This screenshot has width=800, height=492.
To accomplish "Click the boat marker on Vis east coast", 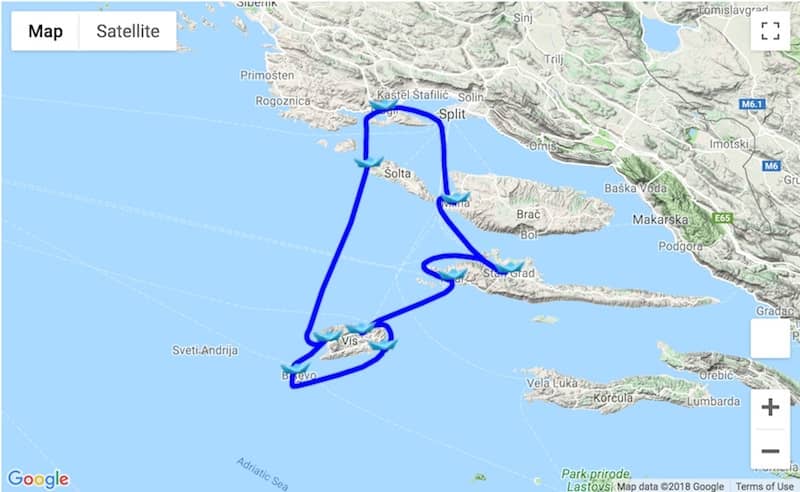I will (383, 345).
